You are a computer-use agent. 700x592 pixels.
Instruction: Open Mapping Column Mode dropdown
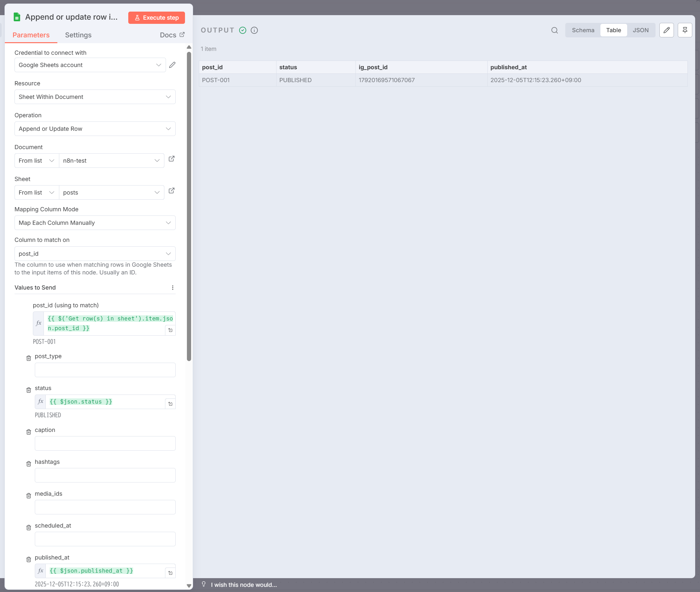95,223
